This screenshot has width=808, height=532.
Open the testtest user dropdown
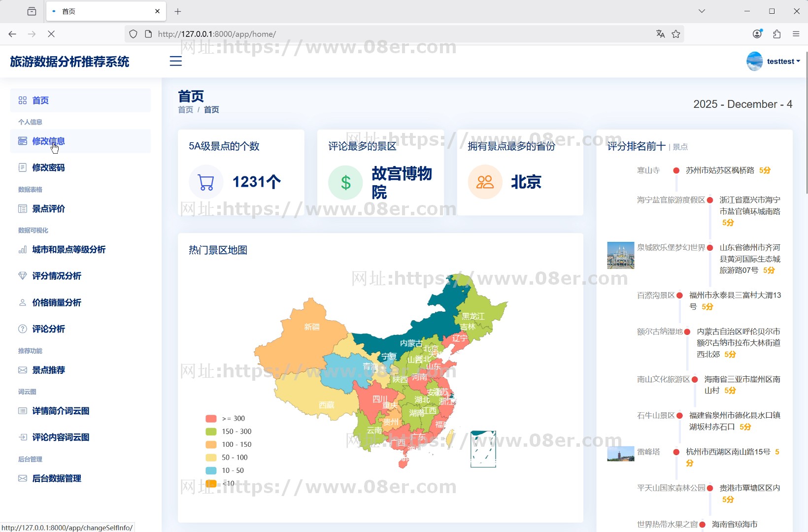(x=781, y=61)
